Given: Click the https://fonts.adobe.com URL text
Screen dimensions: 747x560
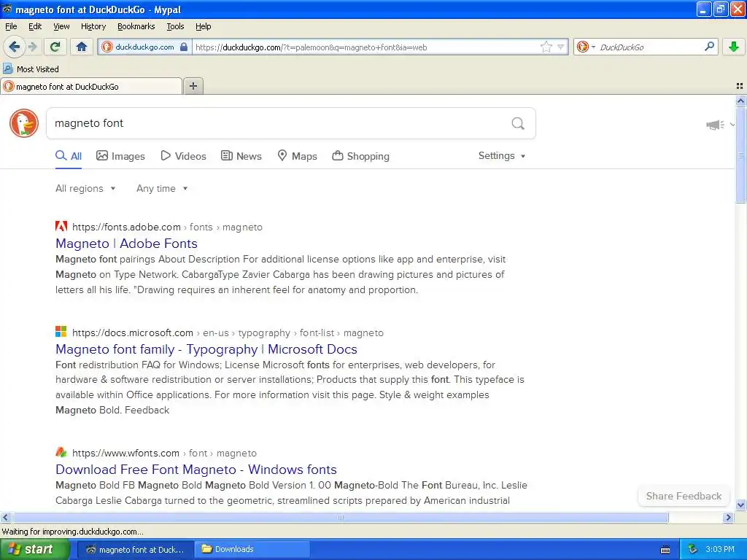Looking at the screenshot, I should tap(126, 227).
